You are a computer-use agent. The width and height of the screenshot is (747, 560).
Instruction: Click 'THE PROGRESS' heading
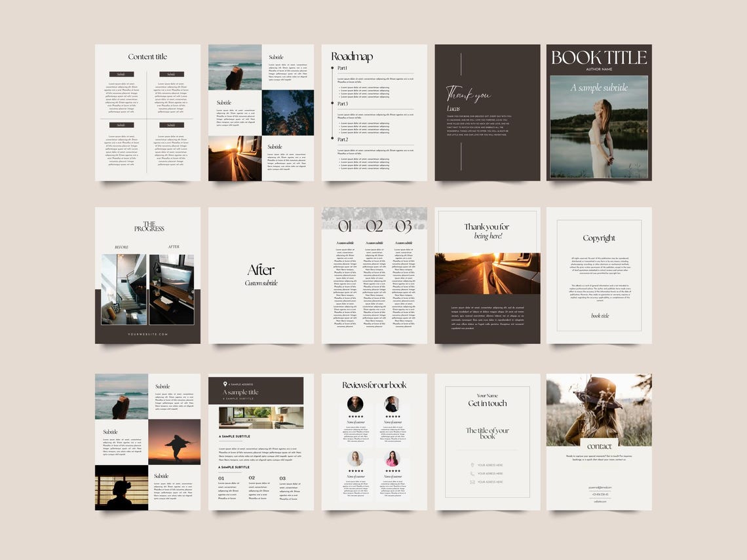(149, 227)
